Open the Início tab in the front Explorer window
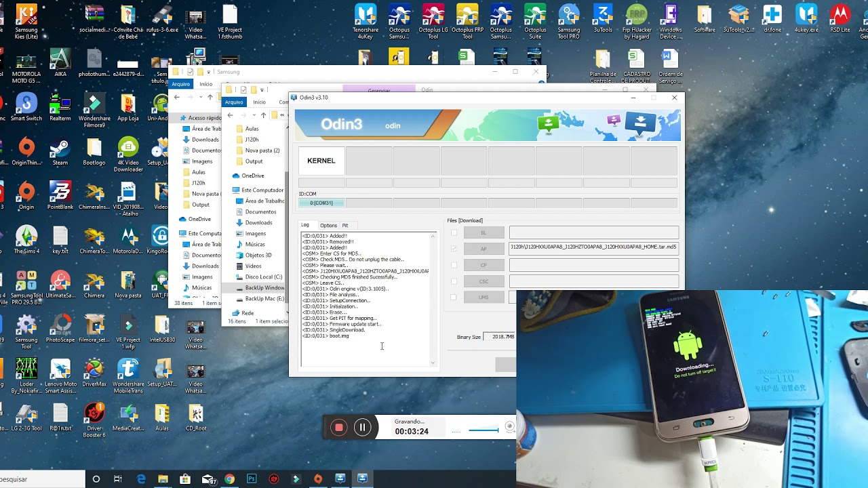The width and height of the screenshot is (868, 488). pyautogui.click(x=260, y=102)
